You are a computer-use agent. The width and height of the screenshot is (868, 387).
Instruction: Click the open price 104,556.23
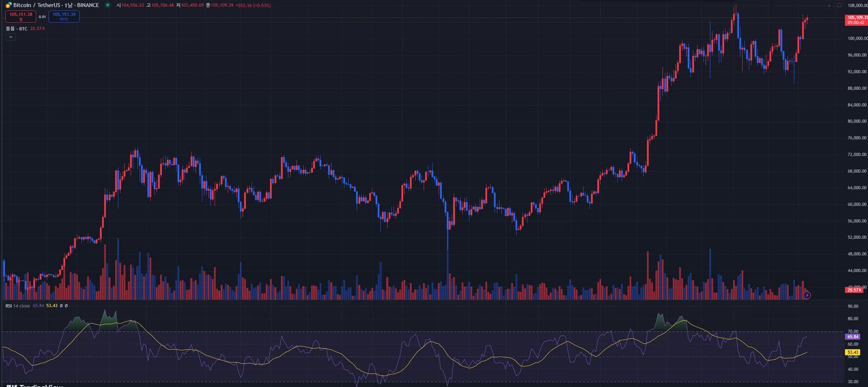[x=132, y=5]
